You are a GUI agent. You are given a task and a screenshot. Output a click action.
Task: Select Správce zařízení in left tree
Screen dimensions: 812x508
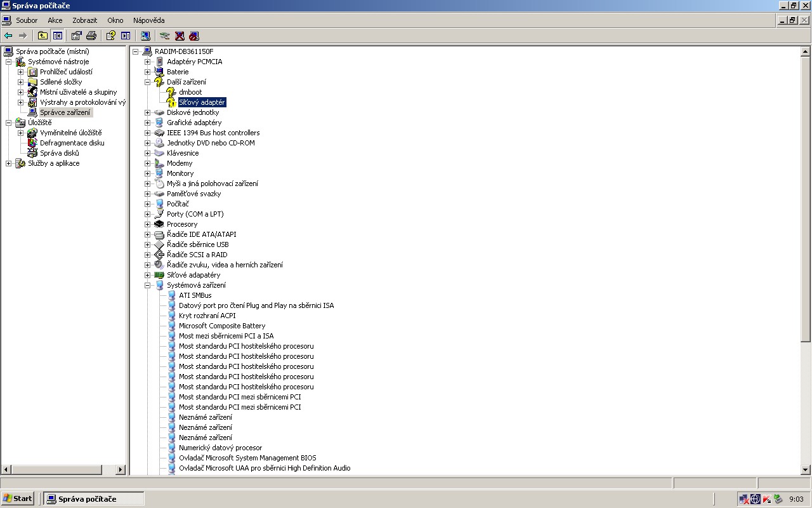65,112
